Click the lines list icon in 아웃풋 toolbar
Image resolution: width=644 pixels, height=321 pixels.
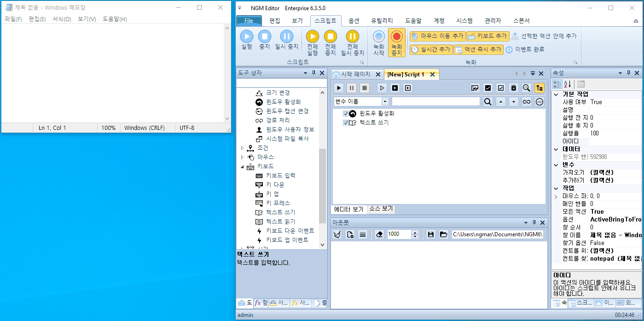coord(363,234)
